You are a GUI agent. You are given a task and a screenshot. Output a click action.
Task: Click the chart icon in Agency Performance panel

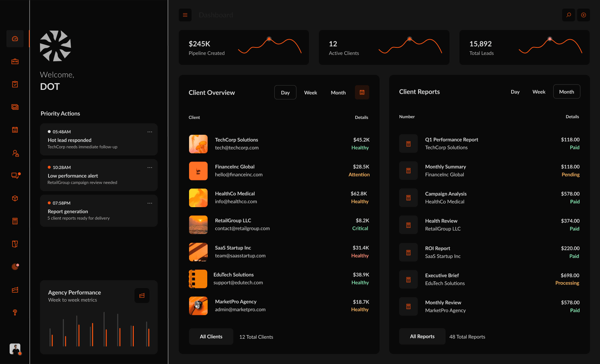(142, 296)
